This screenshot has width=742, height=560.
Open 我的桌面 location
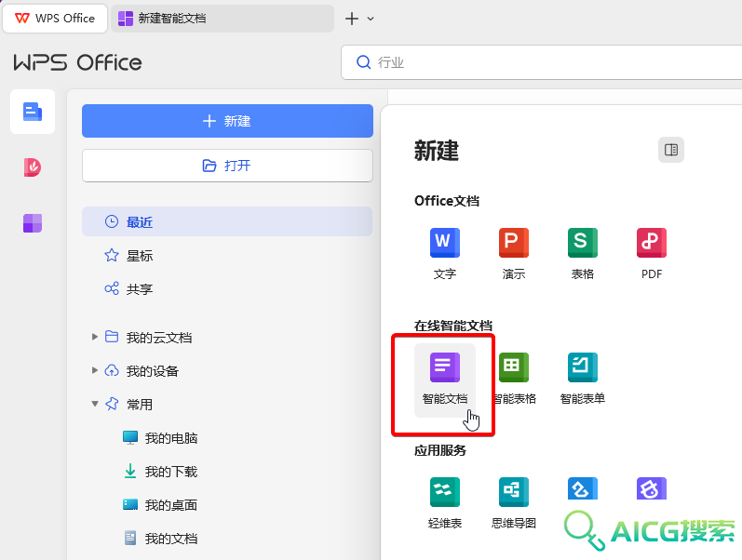click(x=170, y=505)
